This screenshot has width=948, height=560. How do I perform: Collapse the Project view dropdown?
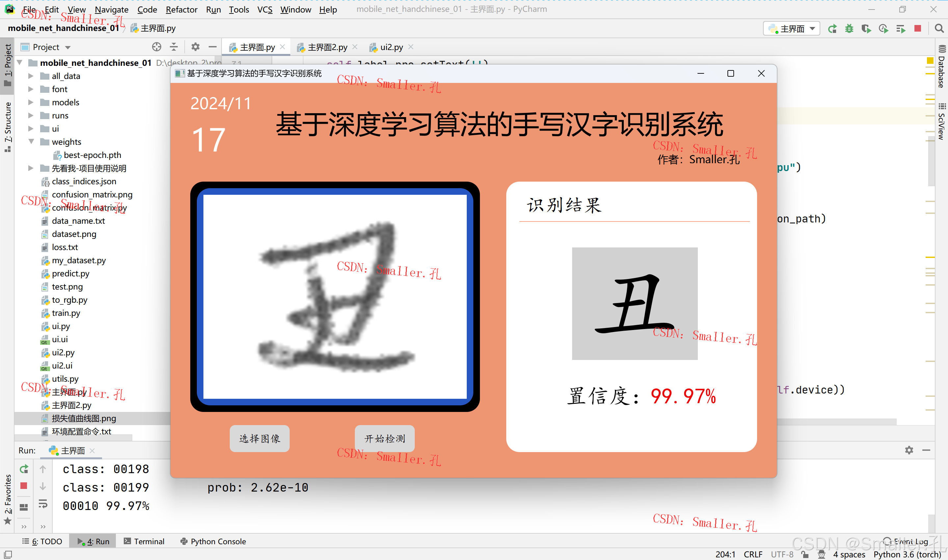tap(68, 47)
